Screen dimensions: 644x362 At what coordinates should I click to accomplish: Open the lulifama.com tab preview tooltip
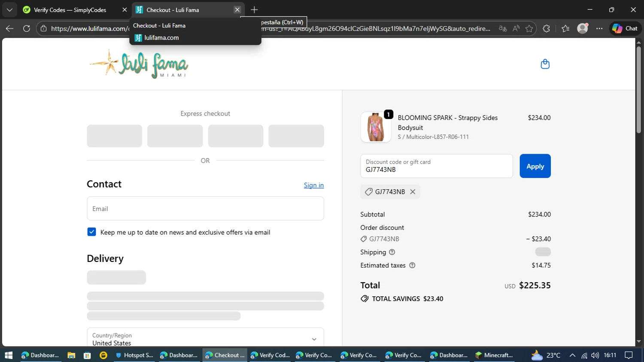tap(195, 32)
